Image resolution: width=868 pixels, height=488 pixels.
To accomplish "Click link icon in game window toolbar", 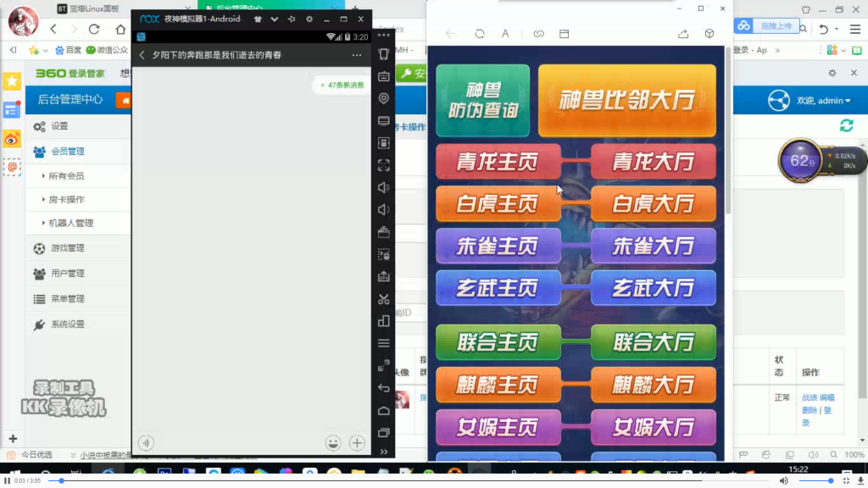I will (x=538, y=34).
